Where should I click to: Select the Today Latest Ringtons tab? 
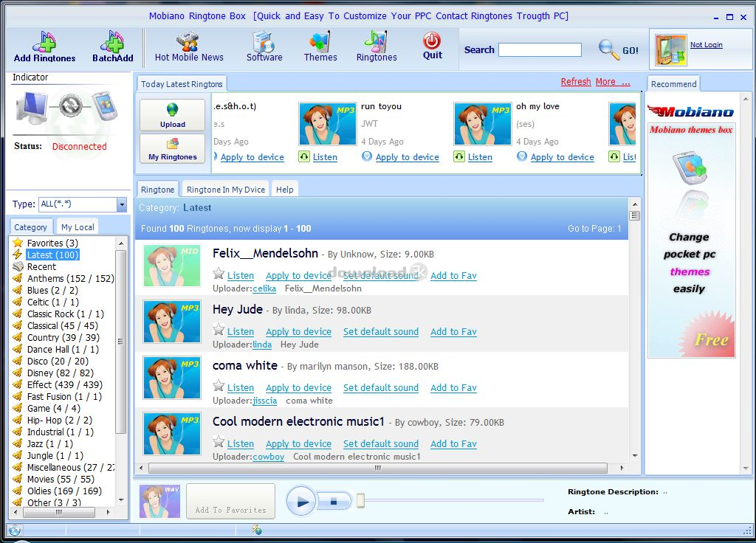[x=182, y=84]
